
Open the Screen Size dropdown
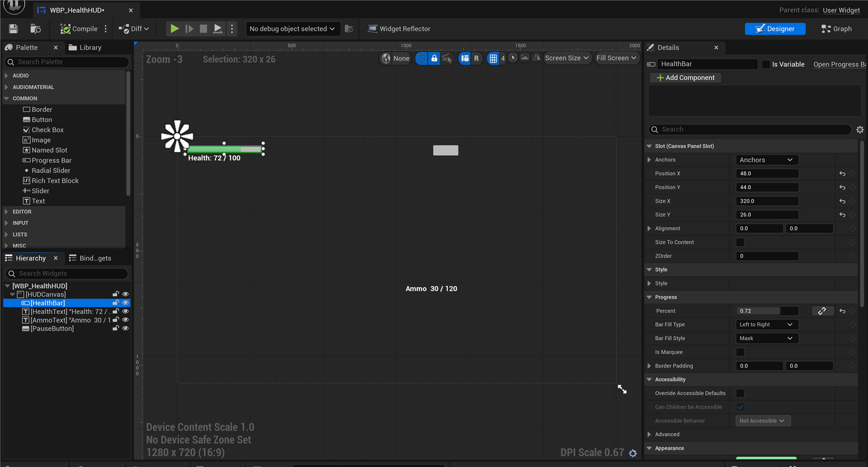click(567, 58)
